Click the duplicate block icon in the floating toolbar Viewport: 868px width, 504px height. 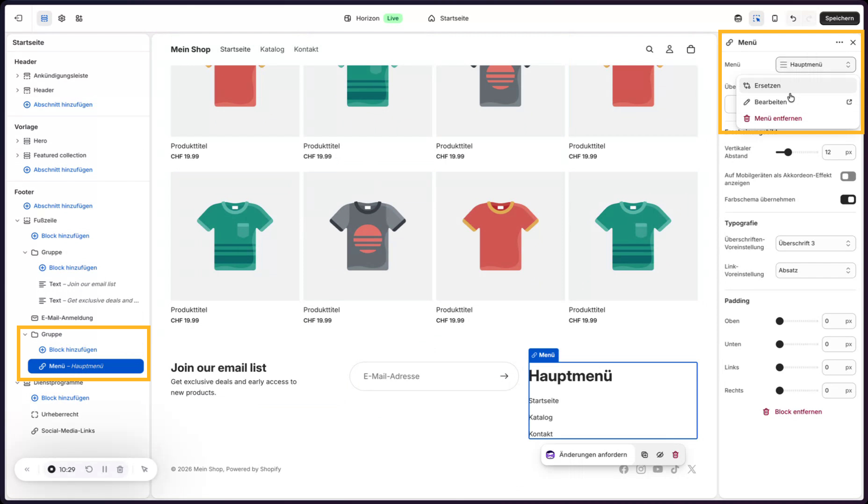[x=644, y=455]
